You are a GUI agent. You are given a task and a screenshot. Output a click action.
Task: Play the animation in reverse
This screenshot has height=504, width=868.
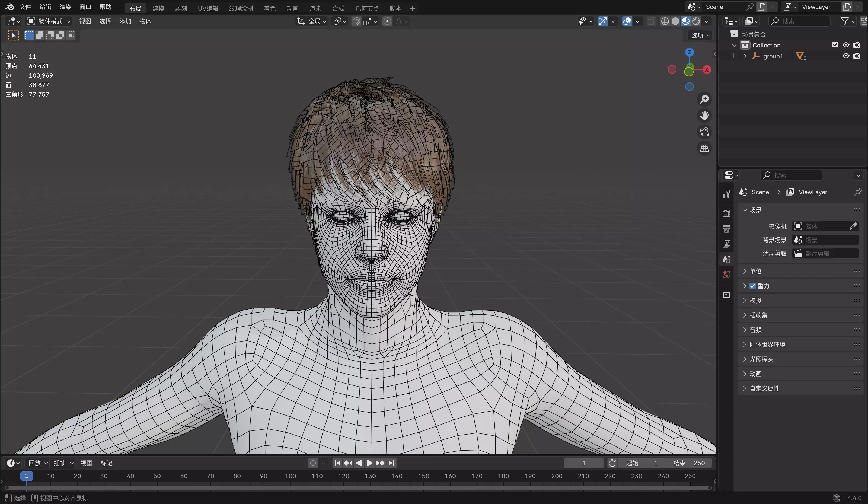359,463
